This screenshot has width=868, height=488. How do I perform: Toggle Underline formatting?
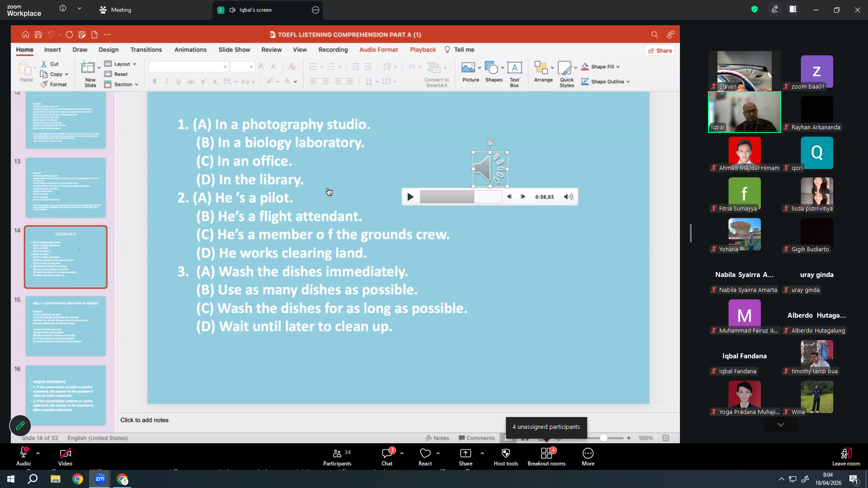click(179, 81)
